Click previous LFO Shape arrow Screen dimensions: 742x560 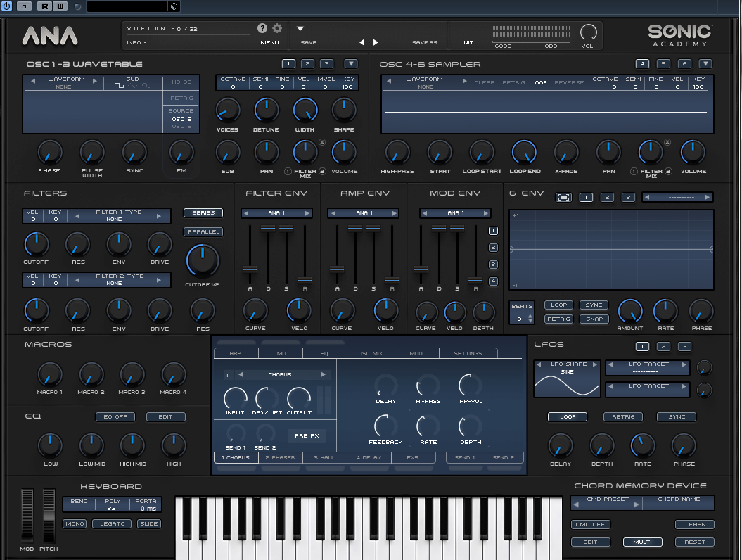tap(539, 364)
